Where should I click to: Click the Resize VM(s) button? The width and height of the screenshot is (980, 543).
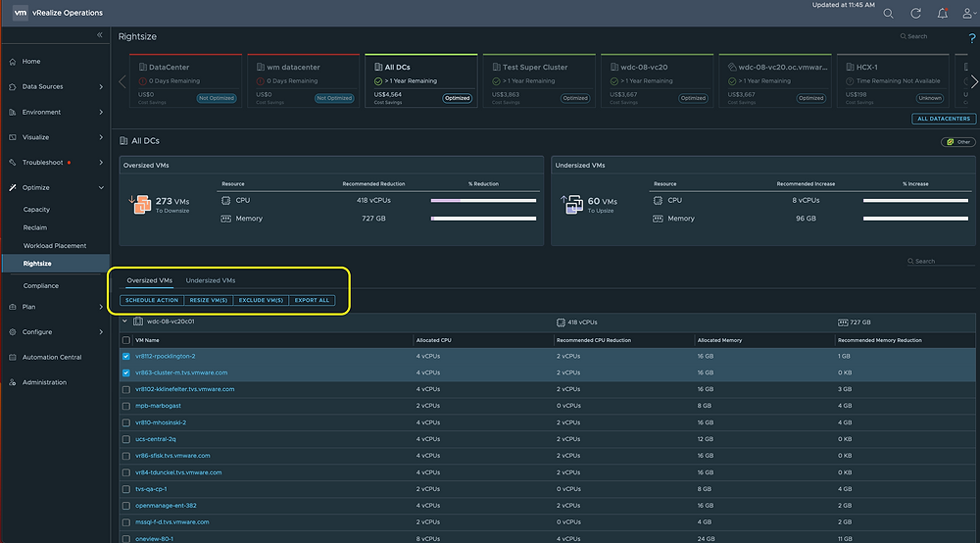[209, 301]
